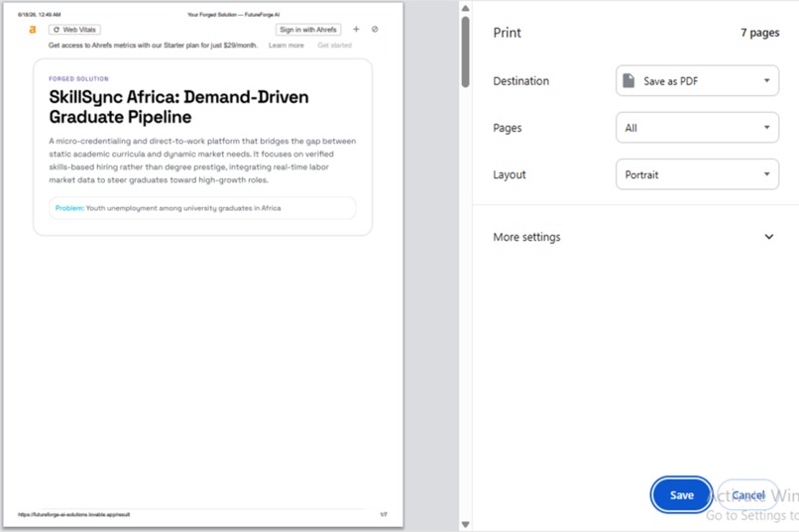Image resolution: width=799 pixels, height=532 pixels.
Task: Click the FORGED SOLUTION label
Action: [78, 79]
